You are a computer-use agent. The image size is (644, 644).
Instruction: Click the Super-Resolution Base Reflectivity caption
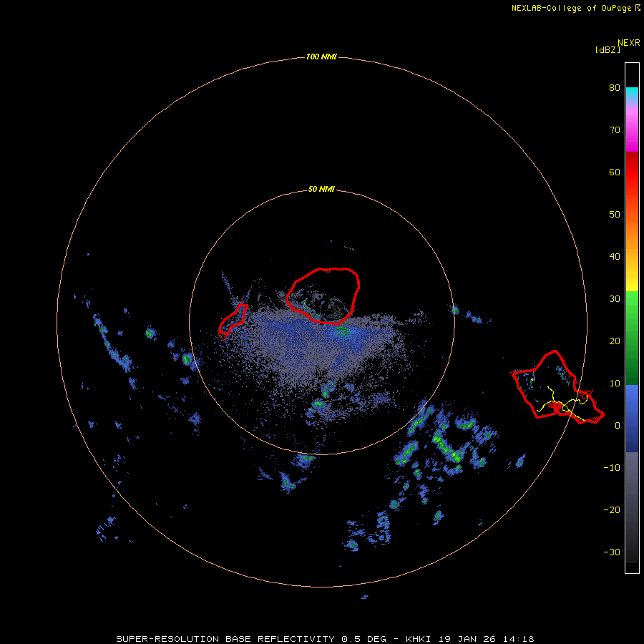click(x=325, y=639)
